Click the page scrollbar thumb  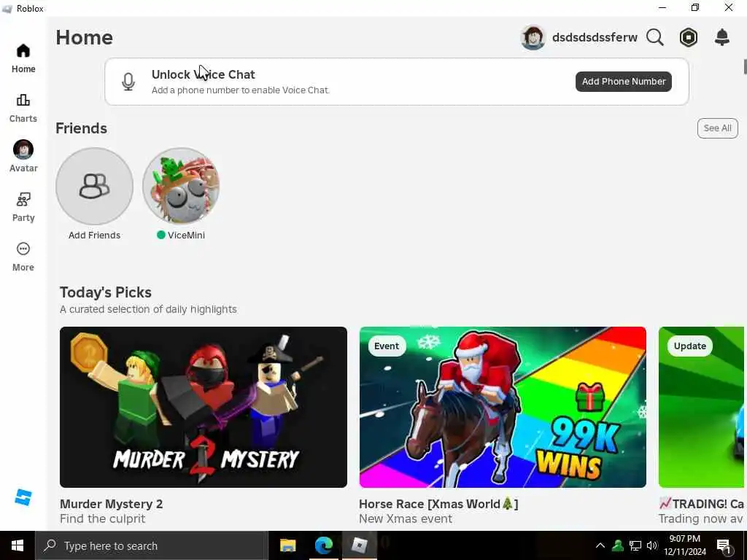point(745,66)
